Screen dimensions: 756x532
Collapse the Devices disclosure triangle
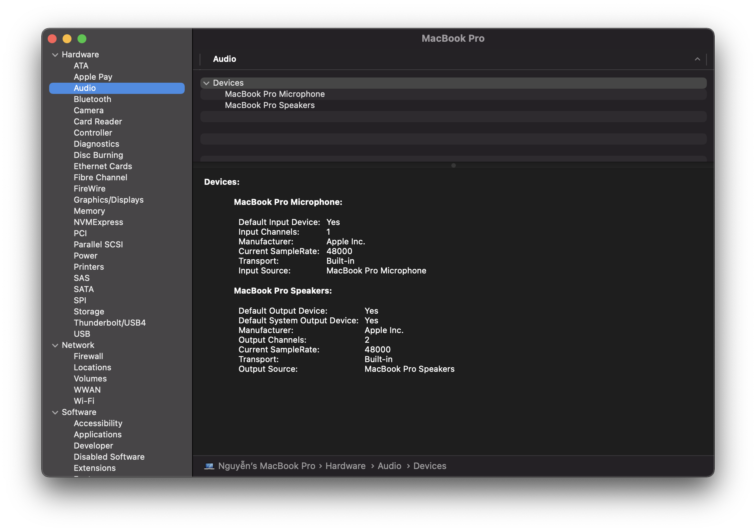click(x=206, y=83)
